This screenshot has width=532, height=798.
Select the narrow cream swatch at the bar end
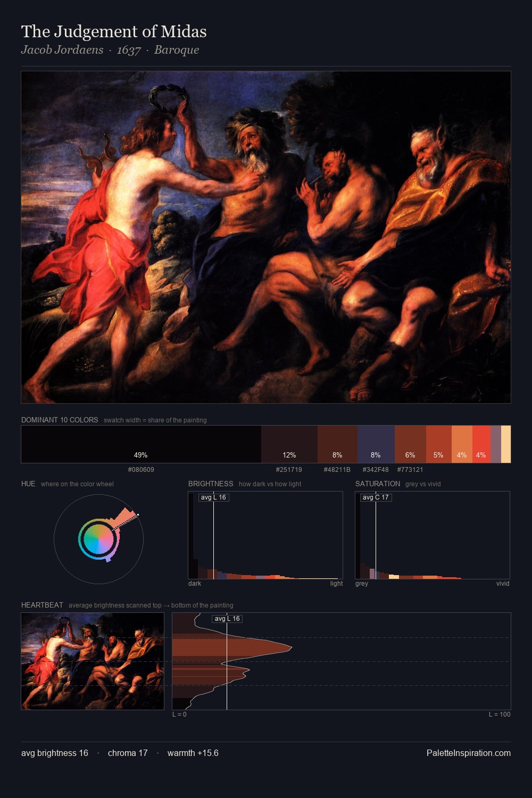coord(506,444)
